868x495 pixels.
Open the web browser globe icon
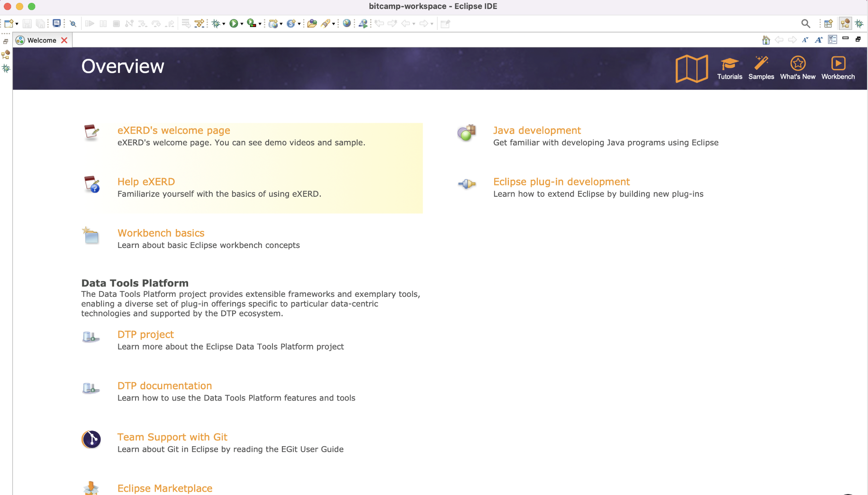347,23
